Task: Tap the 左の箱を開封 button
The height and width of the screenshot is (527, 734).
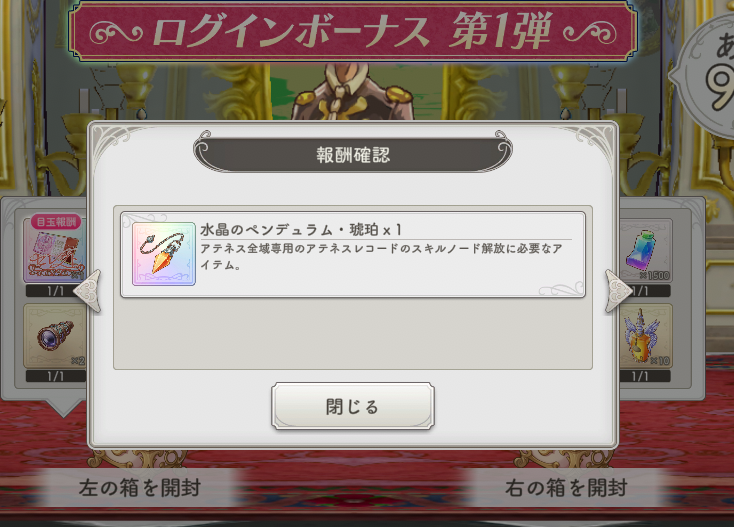Action: [x=140, y=488]
